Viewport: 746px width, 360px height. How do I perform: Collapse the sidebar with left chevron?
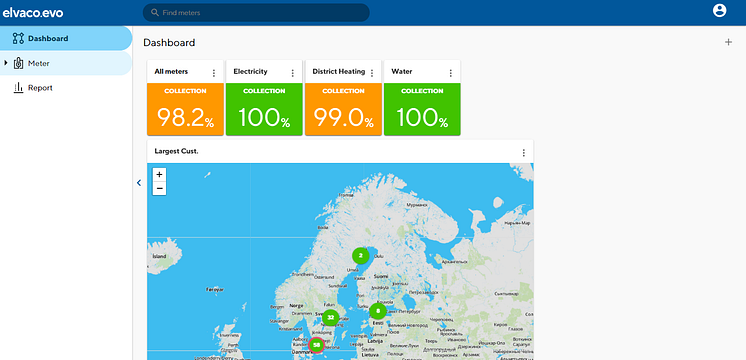coord(139,183)
